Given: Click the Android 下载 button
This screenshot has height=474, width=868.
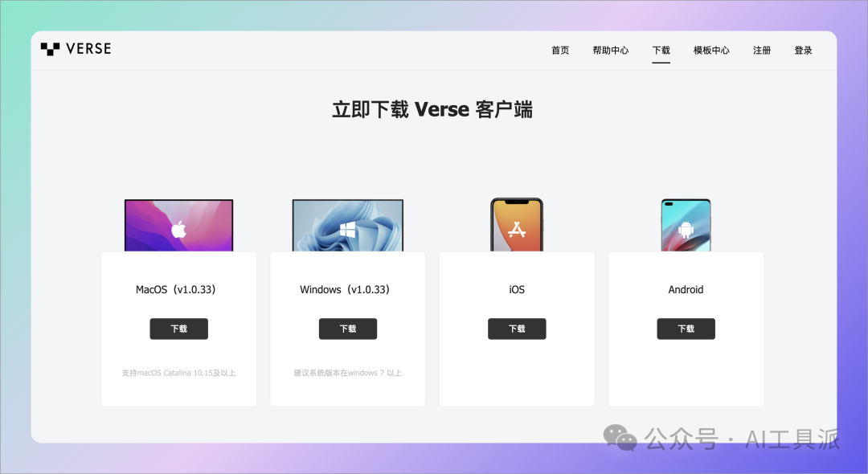Looking at the screenshot, I should [x=686, y=329].
